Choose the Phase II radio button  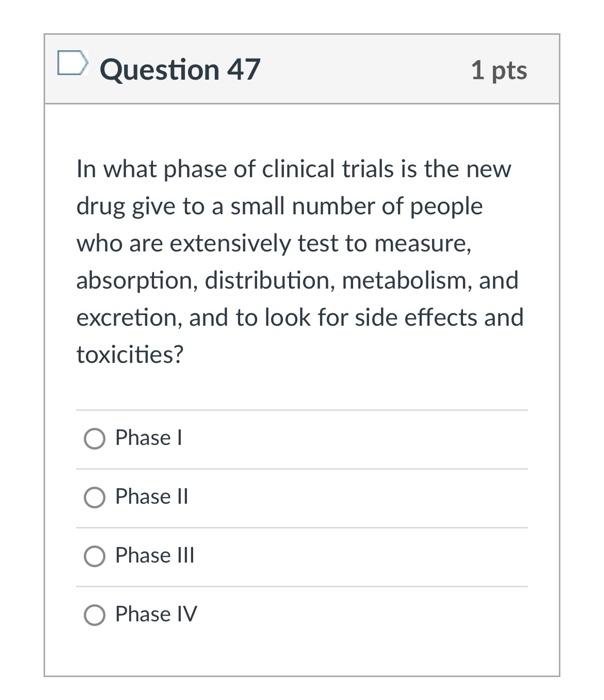(94, 498)
